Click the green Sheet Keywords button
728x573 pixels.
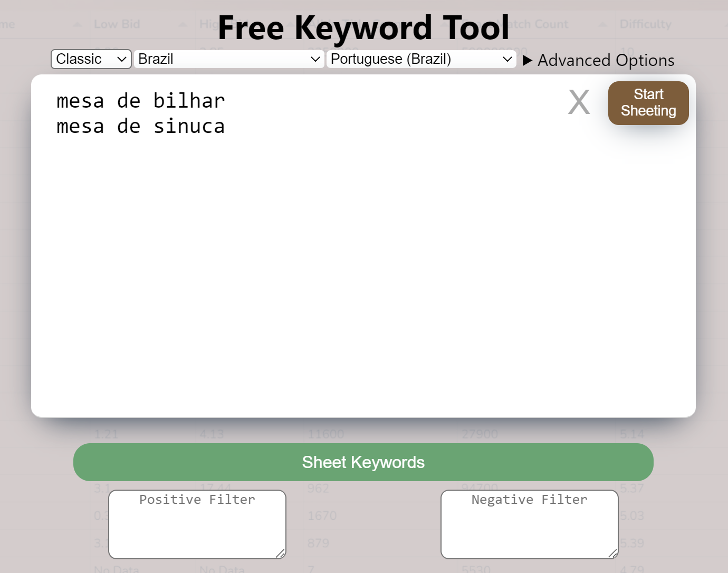tap(363, 462)
